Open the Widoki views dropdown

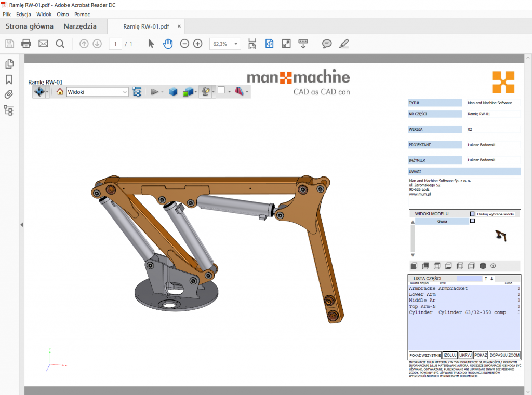[97, 92]
